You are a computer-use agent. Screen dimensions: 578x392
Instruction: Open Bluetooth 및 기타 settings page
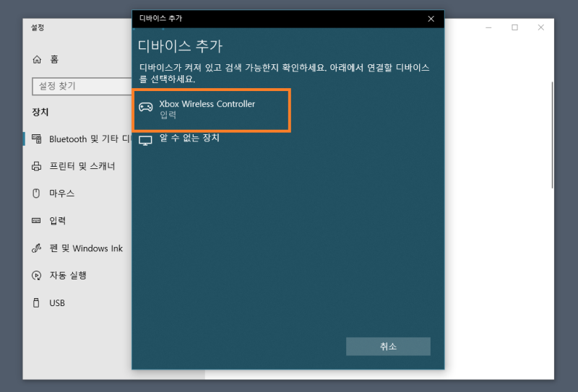click(x=90, y=139)
